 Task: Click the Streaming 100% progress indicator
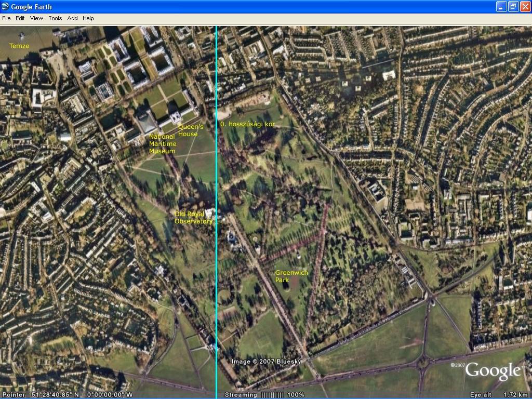pyautogui.click(x=264, y=395)
